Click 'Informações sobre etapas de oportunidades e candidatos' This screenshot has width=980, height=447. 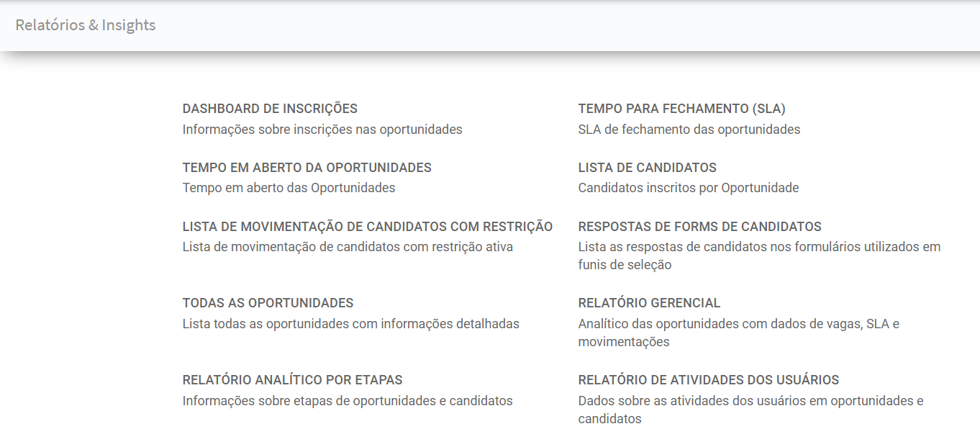click(x=348, y=401)
